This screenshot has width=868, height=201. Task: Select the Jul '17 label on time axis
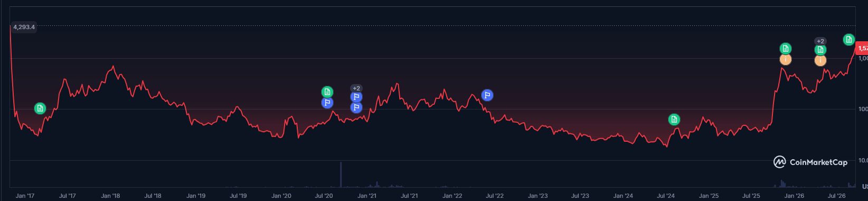pyautogui.click(x=68, y=196)
